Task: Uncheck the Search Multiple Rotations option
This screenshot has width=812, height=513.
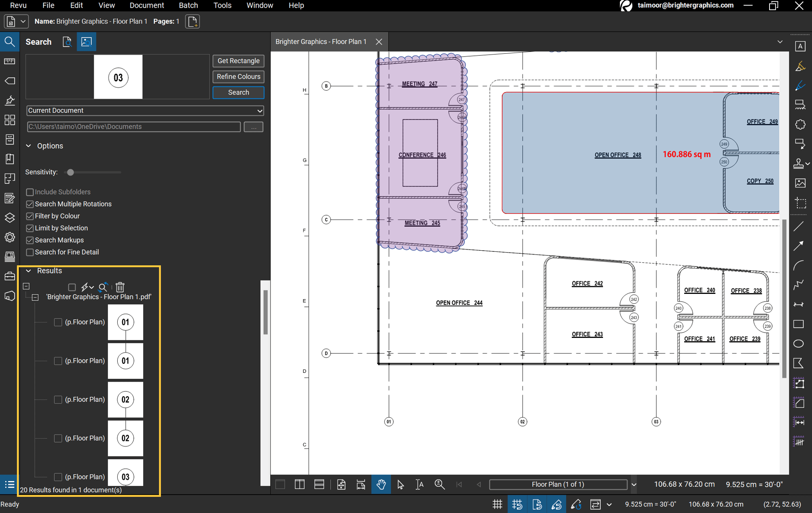Action: 30,204
